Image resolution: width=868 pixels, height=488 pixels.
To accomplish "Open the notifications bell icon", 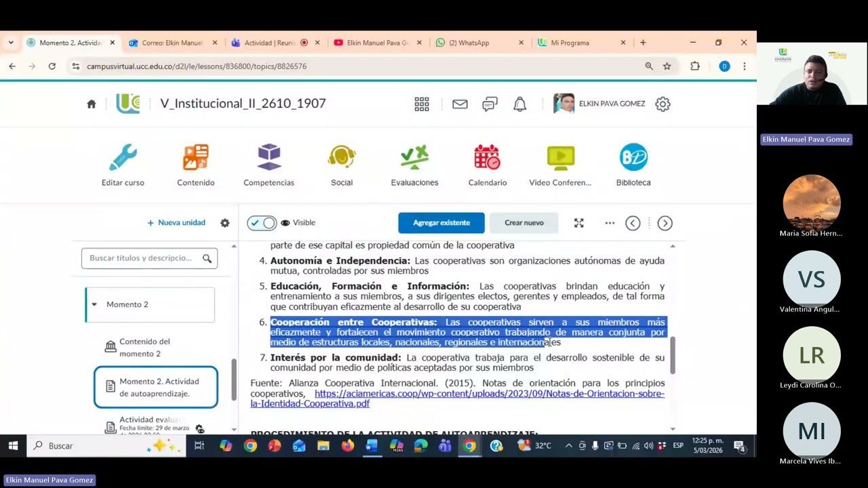I will tap(519, 104).
